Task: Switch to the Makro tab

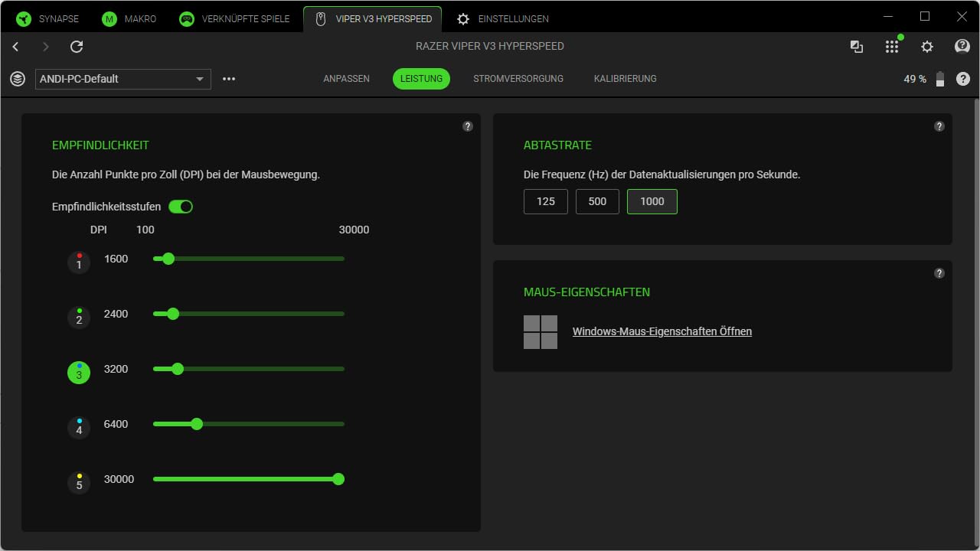Action: pyautogui.click(x=129, y=18)
